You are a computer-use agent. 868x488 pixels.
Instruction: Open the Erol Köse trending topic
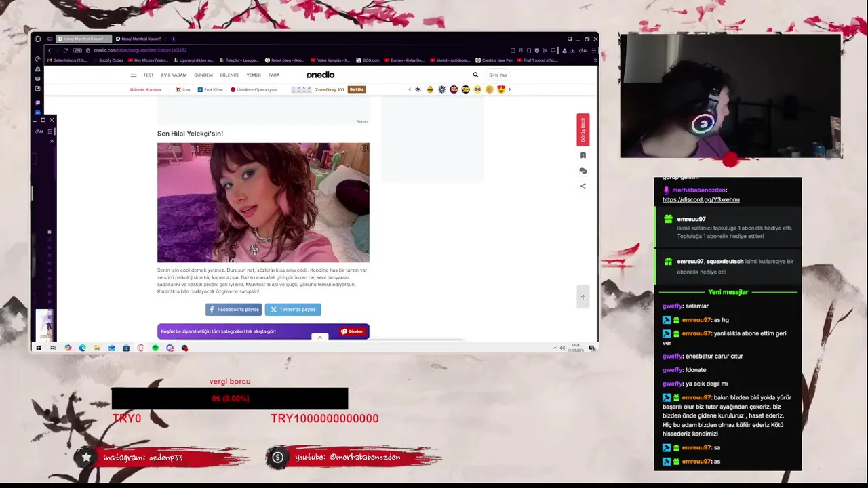click(210, 89)
